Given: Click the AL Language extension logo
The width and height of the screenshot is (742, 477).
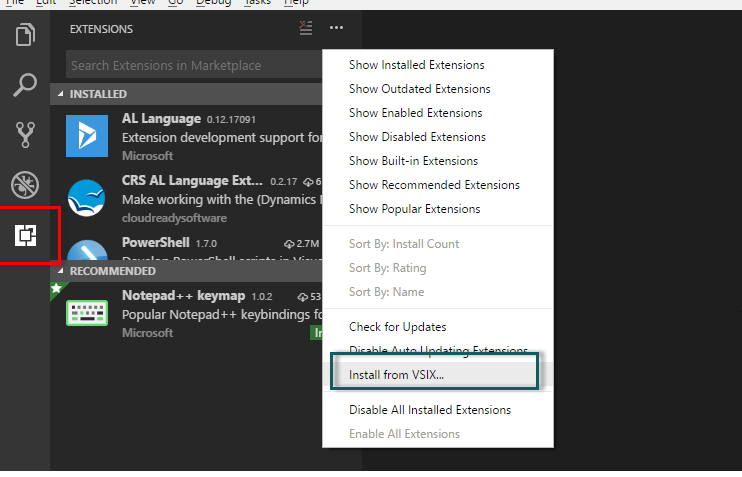Looking at the screenshot, I should click(x=87, y=136).
